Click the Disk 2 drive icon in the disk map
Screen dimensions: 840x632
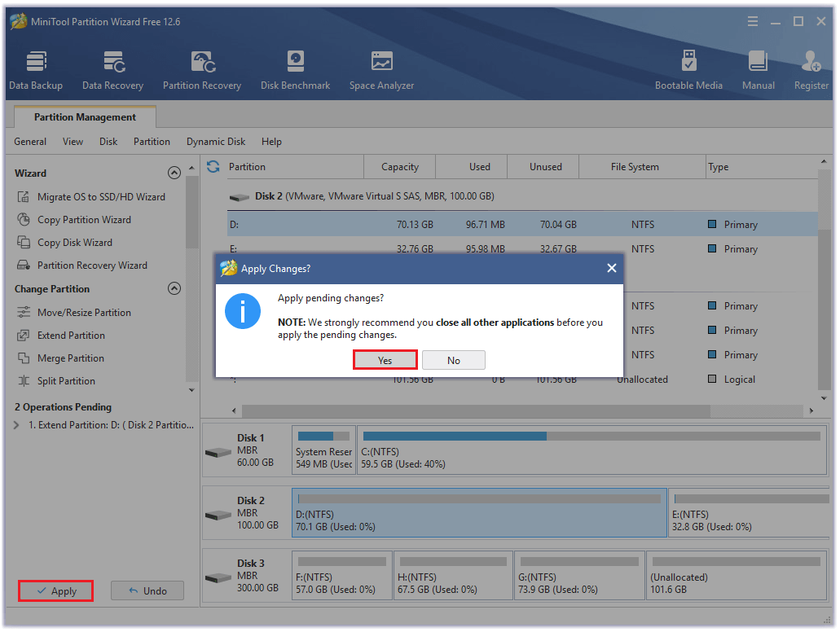(x=218, y=516)
